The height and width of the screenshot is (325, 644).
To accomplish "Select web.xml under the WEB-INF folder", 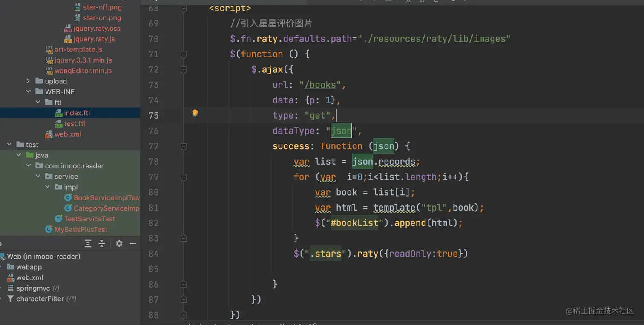I will coord(68,134).
